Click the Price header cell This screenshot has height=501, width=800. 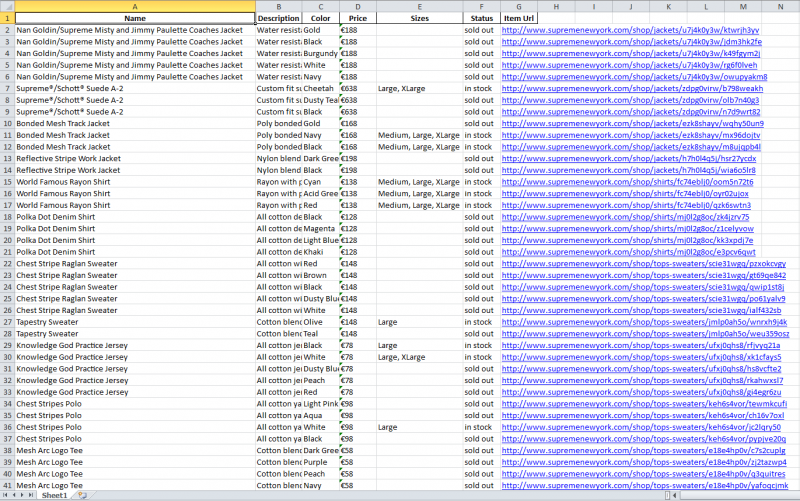[x=358, y=18]
